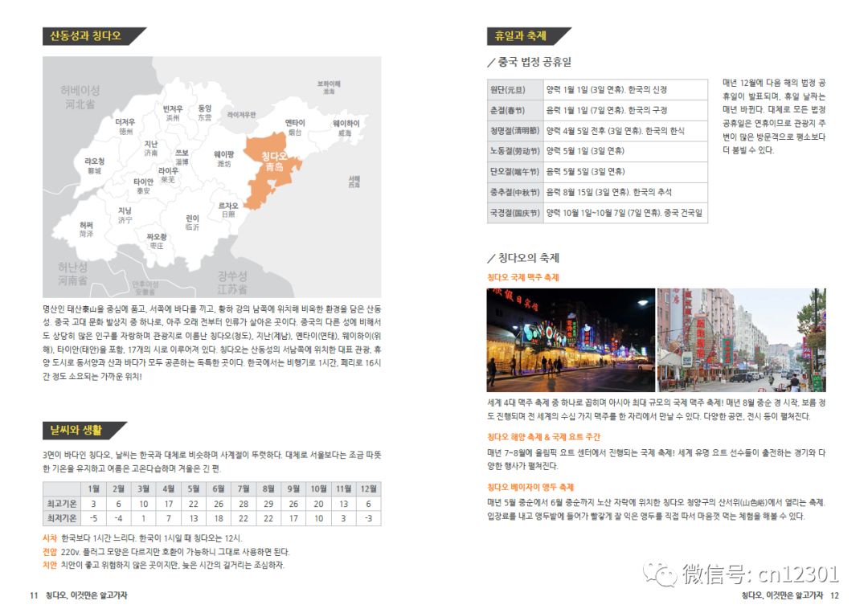Click the 최저기온 row label
868x613 pixels.
point(61,518)
